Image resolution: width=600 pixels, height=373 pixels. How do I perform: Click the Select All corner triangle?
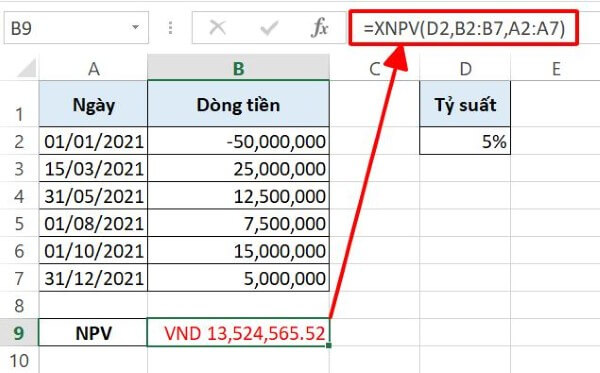tap(27, 68)
